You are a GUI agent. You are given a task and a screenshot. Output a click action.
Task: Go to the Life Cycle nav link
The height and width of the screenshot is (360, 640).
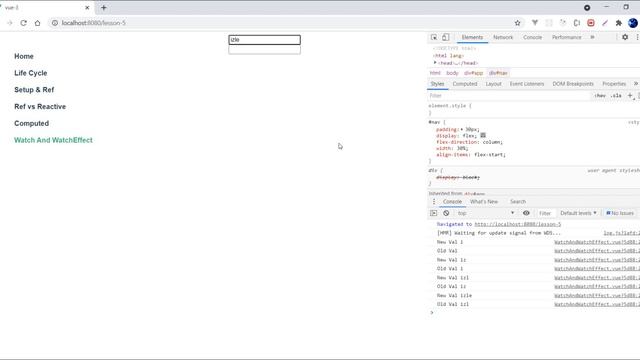(x=31, y=73)
